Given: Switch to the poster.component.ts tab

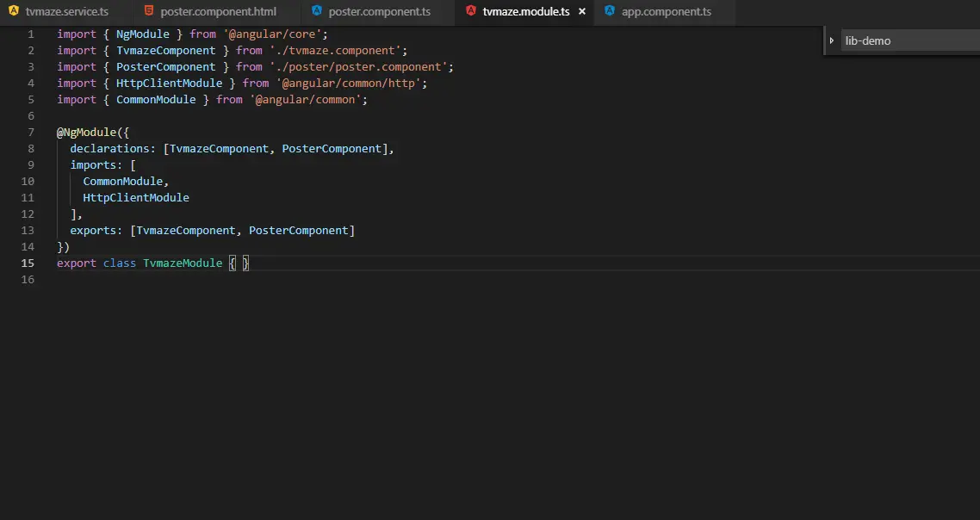Looking at the screenshot, I should pyautogui.click(x=380, y=11).
